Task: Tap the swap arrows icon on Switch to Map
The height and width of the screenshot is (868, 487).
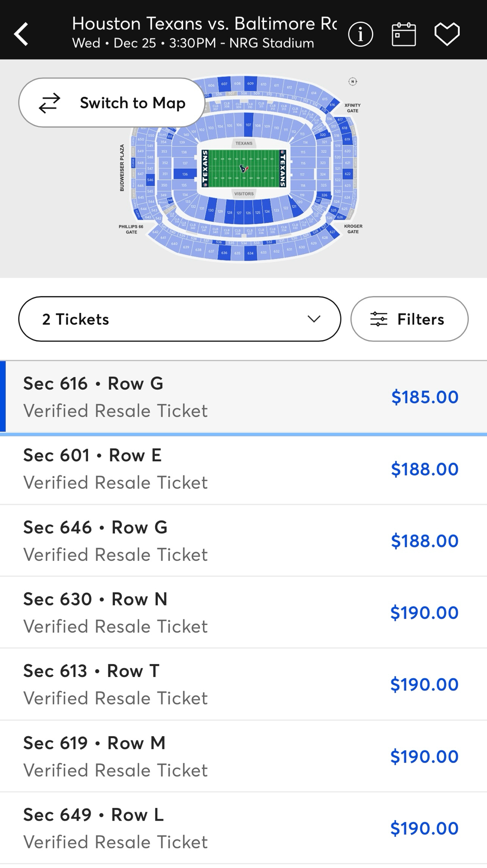Action: [x=50, y=103]
